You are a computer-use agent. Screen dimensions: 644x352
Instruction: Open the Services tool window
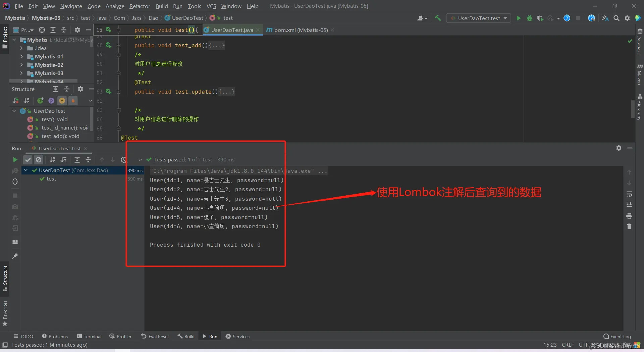(237, 336)
